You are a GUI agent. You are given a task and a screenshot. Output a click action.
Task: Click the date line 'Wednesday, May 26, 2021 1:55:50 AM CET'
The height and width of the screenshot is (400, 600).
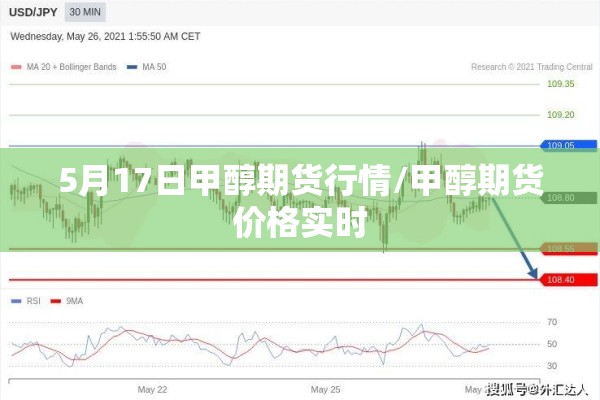pyautogui.click(x=105, y=36)
